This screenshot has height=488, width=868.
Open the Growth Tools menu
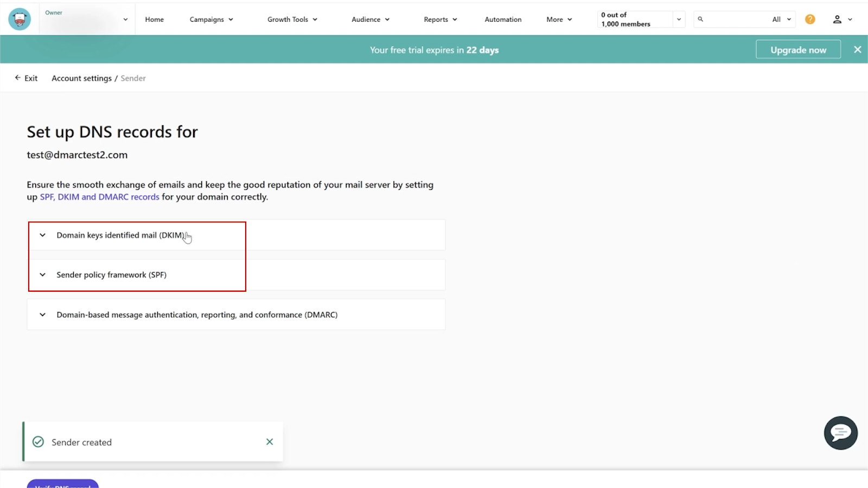292,20
